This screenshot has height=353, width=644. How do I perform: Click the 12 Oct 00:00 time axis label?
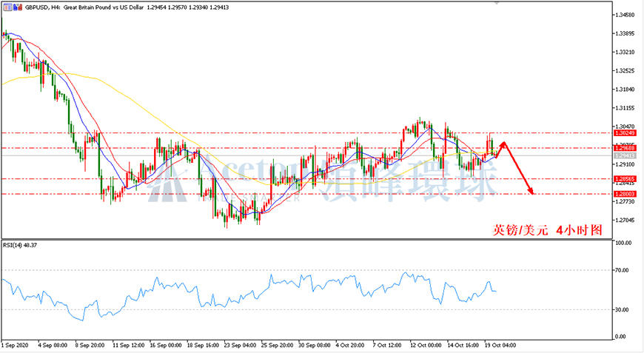(x=426, y=345)
